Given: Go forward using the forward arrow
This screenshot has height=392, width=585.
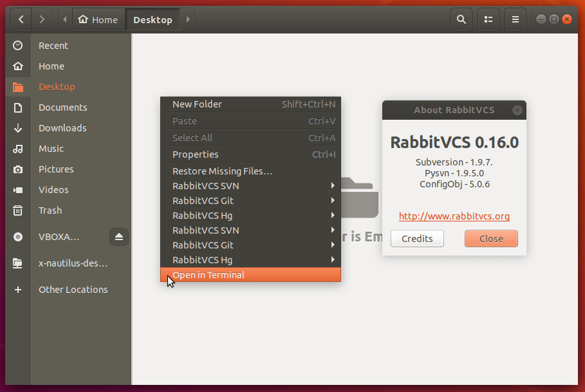Looking at the screenshot, I should click(42, 19).
